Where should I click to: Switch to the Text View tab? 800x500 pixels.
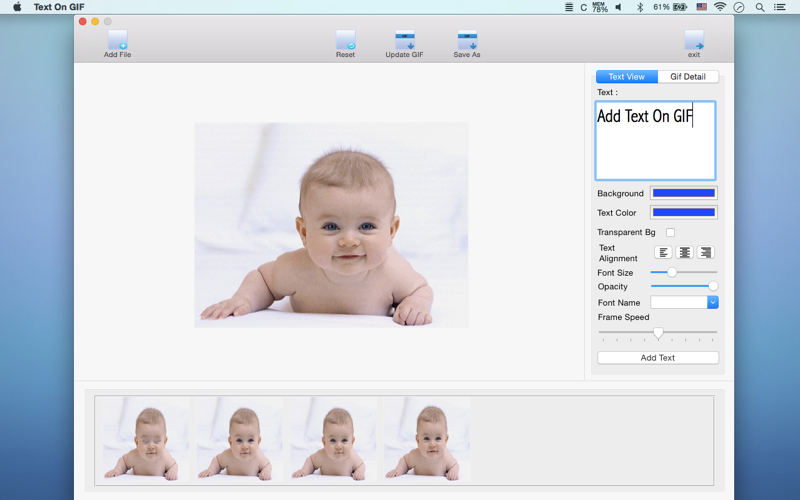click(x=627, y=77)
